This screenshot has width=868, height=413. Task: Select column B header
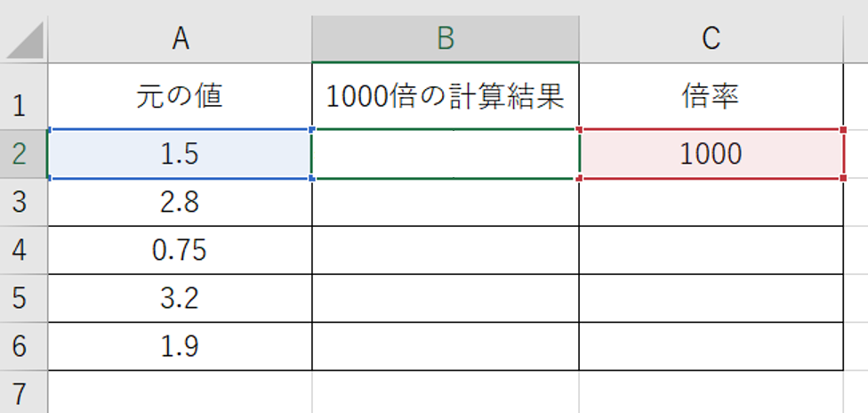(446, 39)
